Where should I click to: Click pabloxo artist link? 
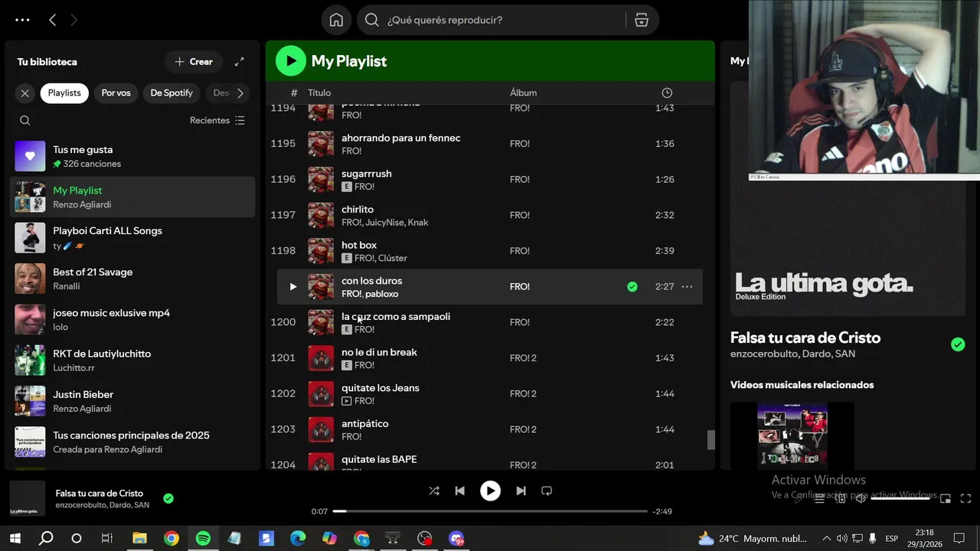pos(381,294)
